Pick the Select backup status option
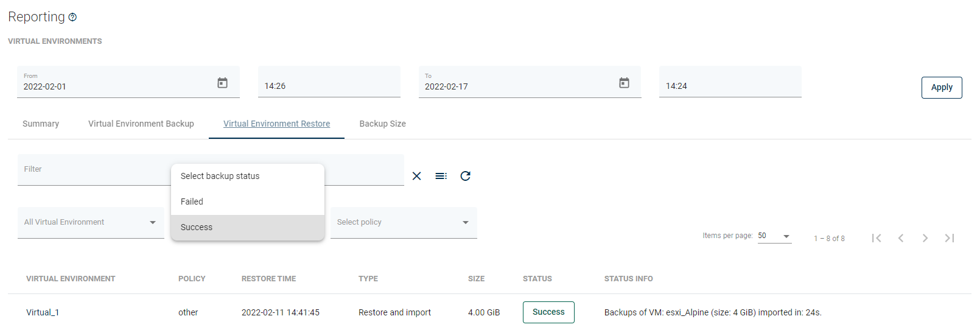The height and width of the screenshot is (330, 980). (247, 176)
